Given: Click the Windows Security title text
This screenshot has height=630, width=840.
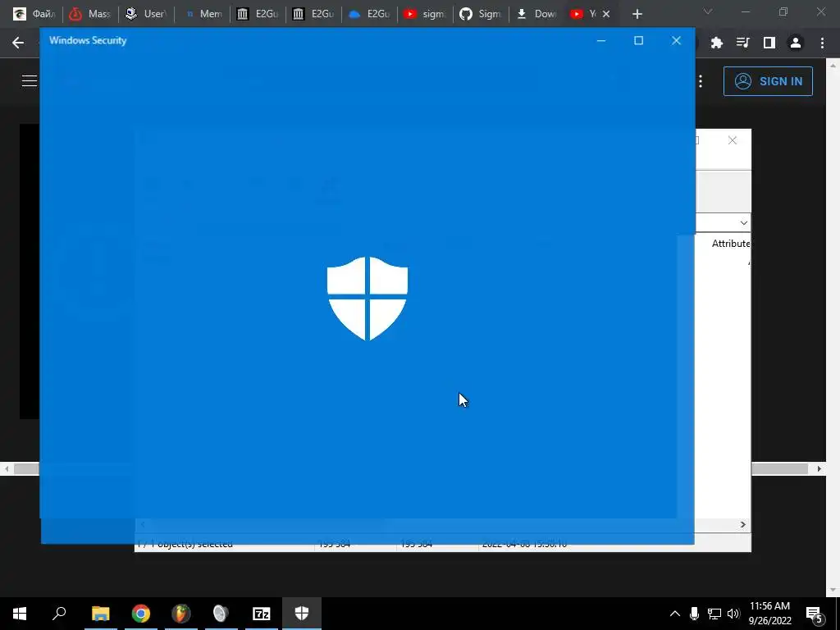Looking at the screenshot, I should [x=88, y=41].
